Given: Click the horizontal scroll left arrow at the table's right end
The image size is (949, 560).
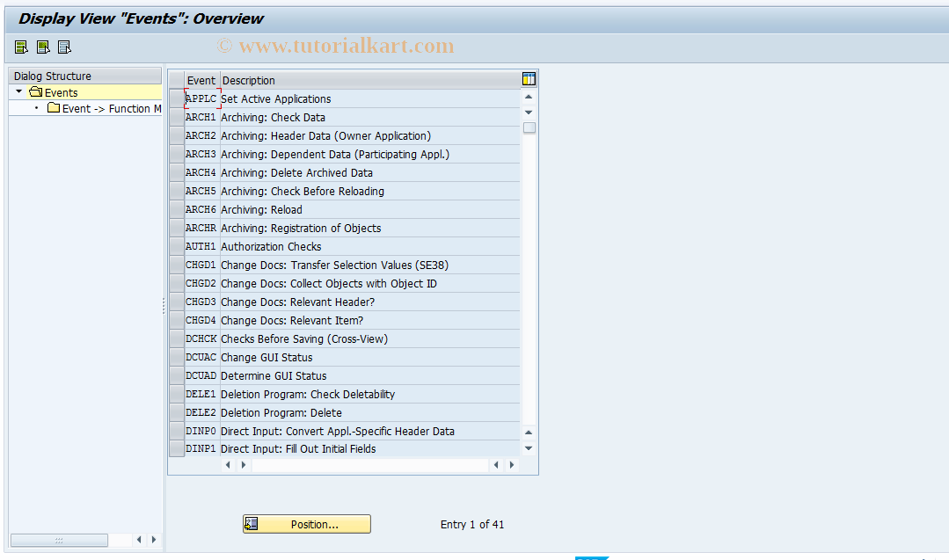Looking at the screenshot, I should 496,465.
